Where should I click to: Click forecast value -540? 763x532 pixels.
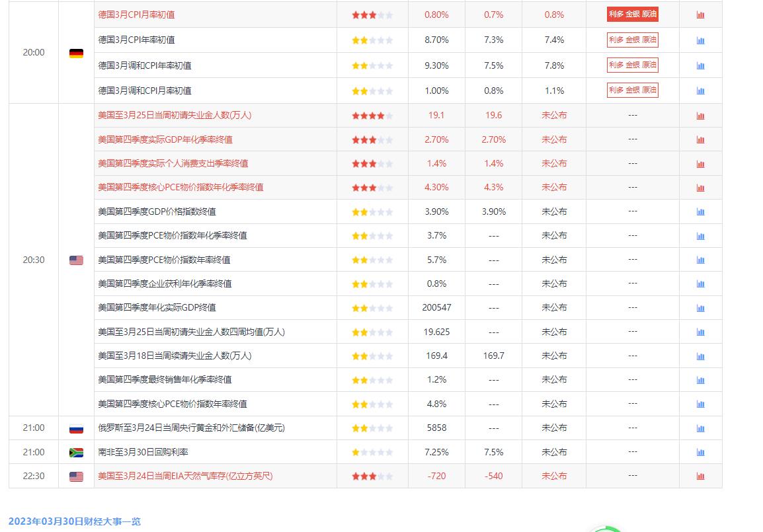pyautogui.click(x=493, y=476)
